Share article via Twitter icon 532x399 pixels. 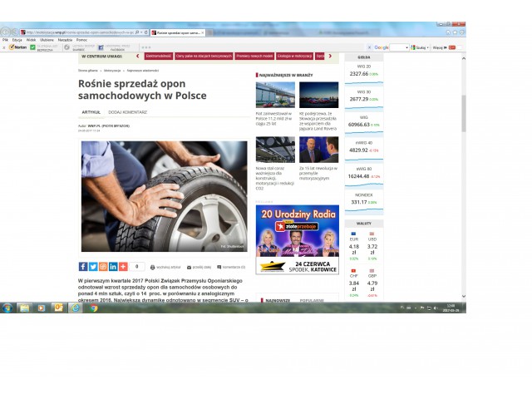pyautogui.click(x=92, y=267)
